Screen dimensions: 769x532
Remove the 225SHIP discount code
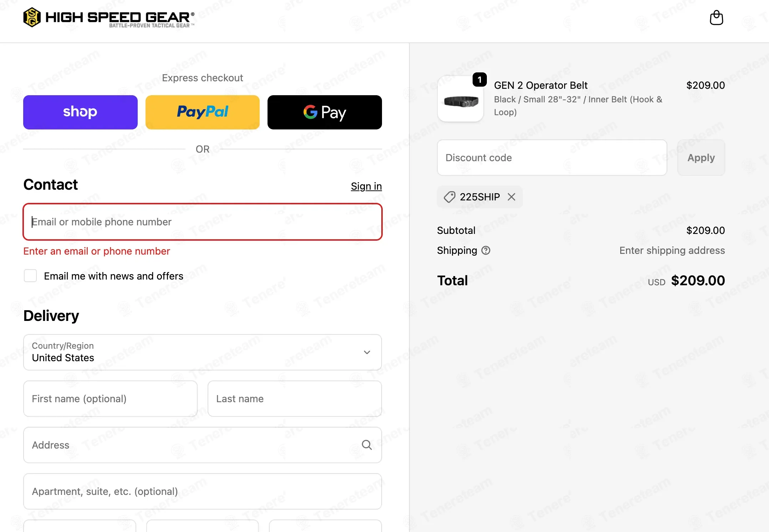point(511,197)
